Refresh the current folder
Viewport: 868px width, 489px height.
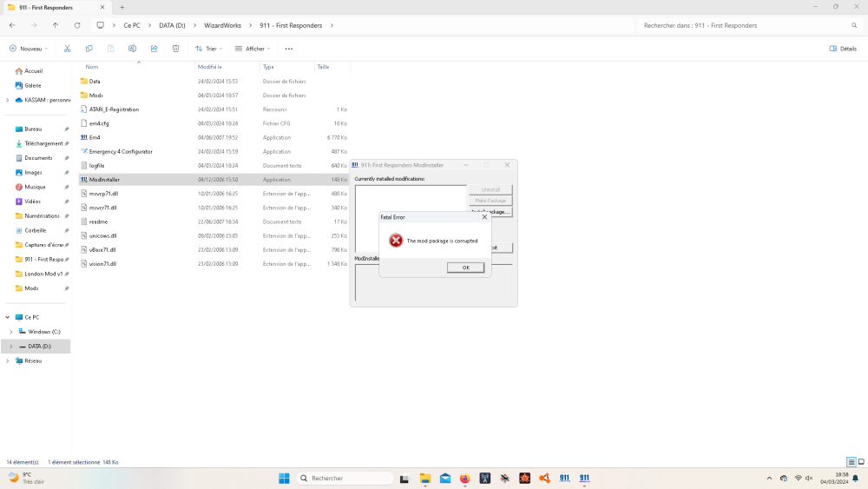coord(77,25)
